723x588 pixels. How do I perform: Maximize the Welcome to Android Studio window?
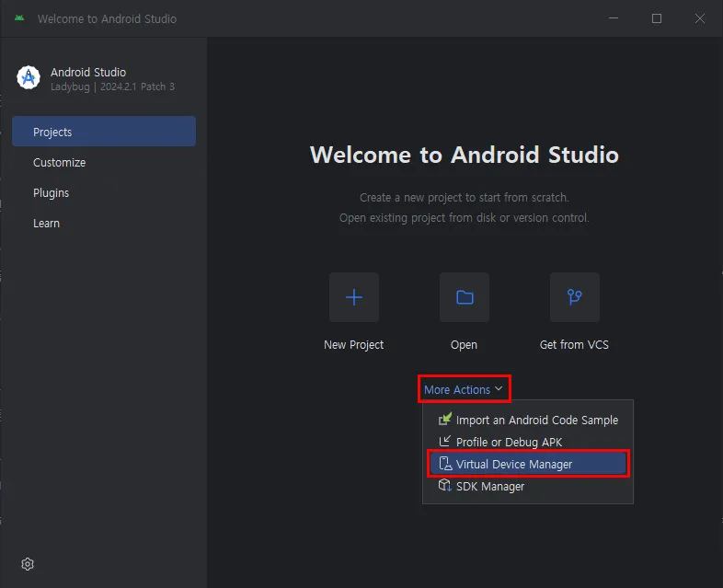pos(657,18)
